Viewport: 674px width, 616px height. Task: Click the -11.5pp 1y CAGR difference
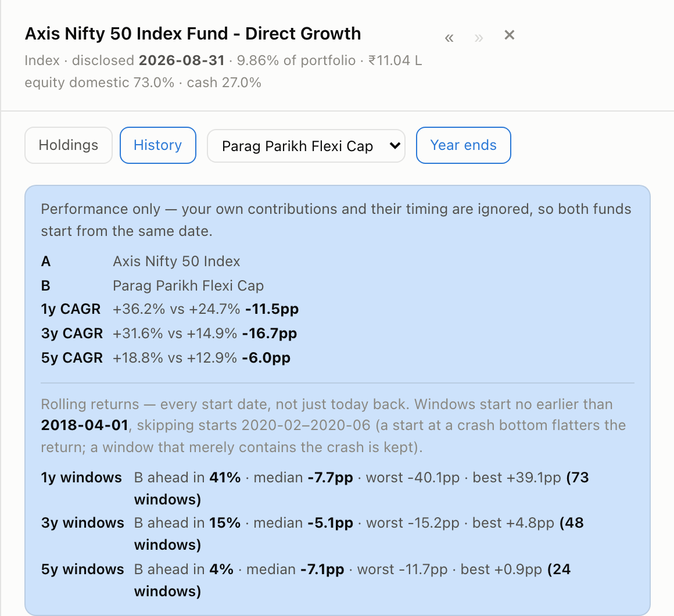272,309
